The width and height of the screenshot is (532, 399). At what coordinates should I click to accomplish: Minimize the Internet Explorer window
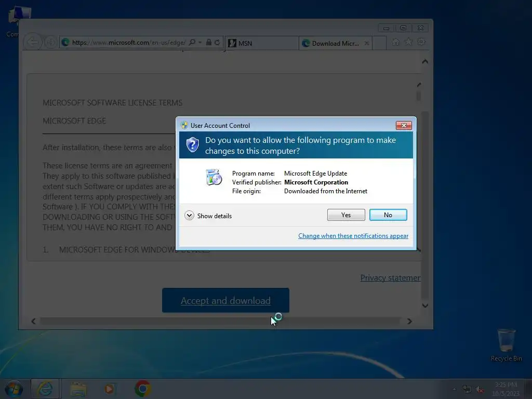[x=386, y=28]
